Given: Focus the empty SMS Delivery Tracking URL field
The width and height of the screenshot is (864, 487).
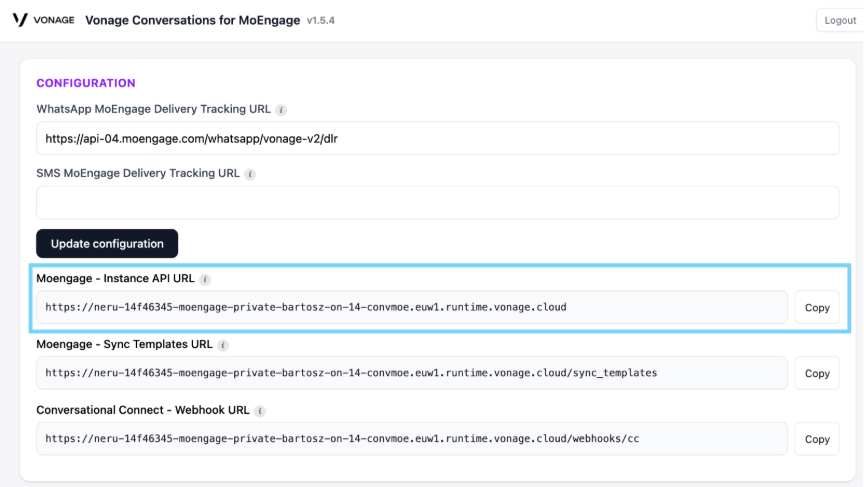Looking at the screenshot, I should (x=438, y=202).
